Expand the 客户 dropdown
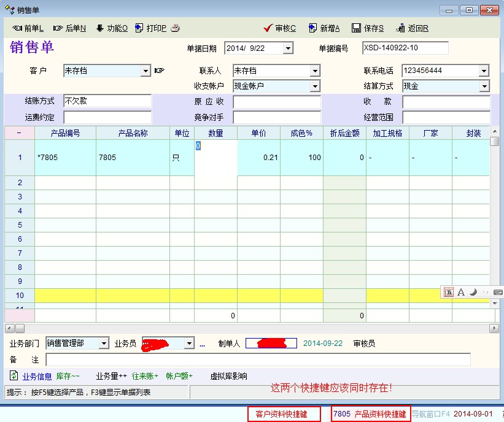This screenshot has height=422, width=504. (x=145, y=71)
